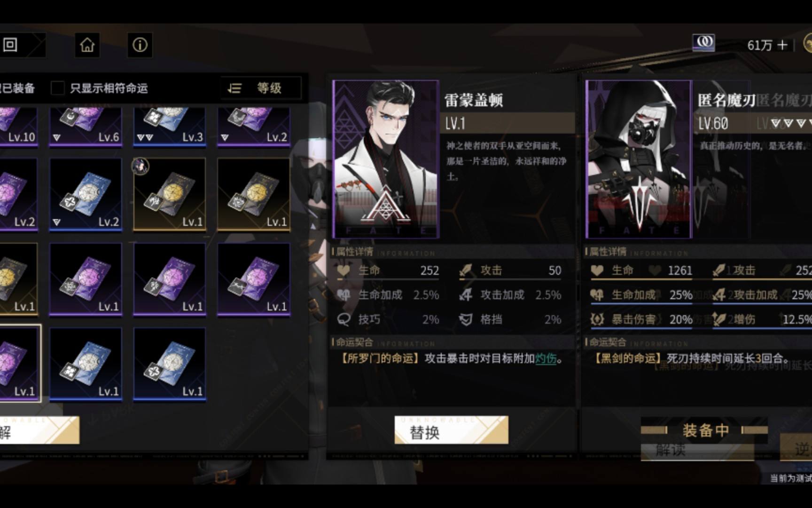812x508 pixels.
Task: Enable 只显示相符命运 checkbox
Action: [57, 88]
